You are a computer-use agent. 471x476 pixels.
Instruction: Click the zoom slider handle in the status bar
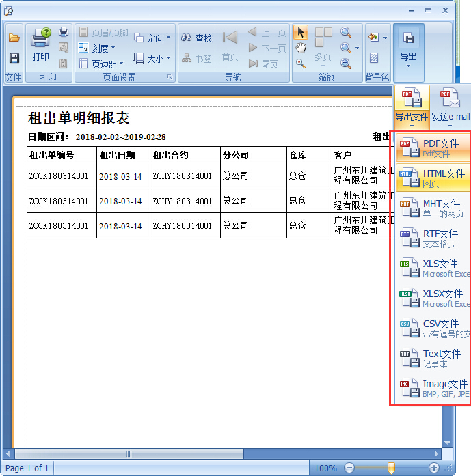tap(391, 468)
